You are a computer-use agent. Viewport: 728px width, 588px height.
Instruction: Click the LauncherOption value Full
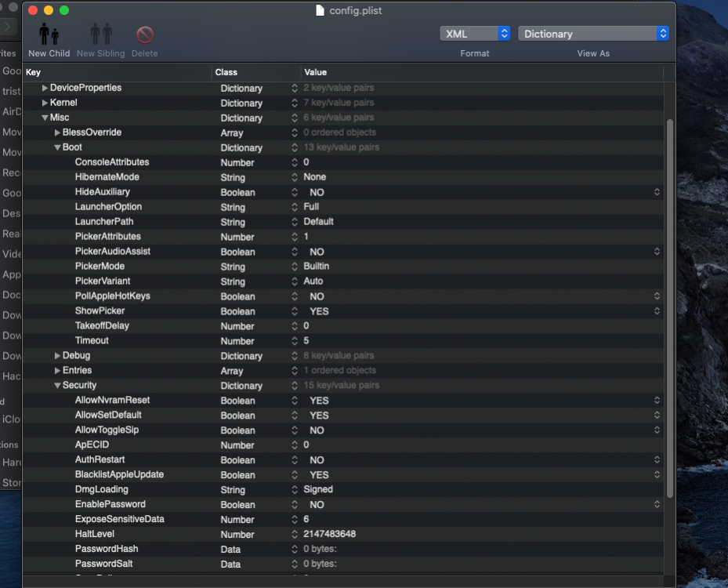point(311,207)
